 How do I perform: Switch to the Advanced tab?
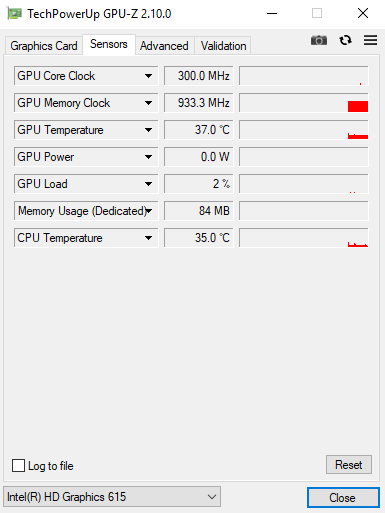coord(164,46)
